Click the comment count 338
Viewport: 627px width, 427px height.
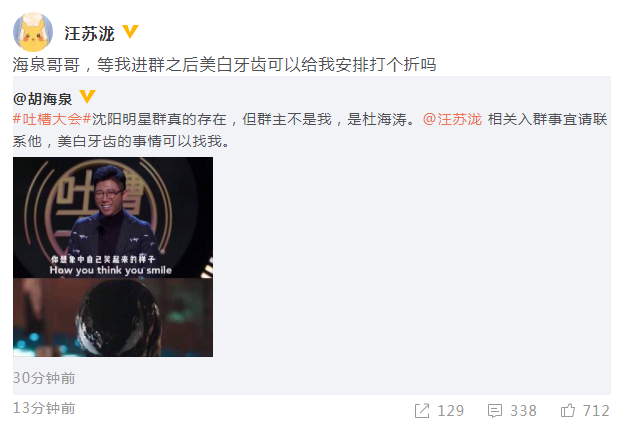(523, 411)
